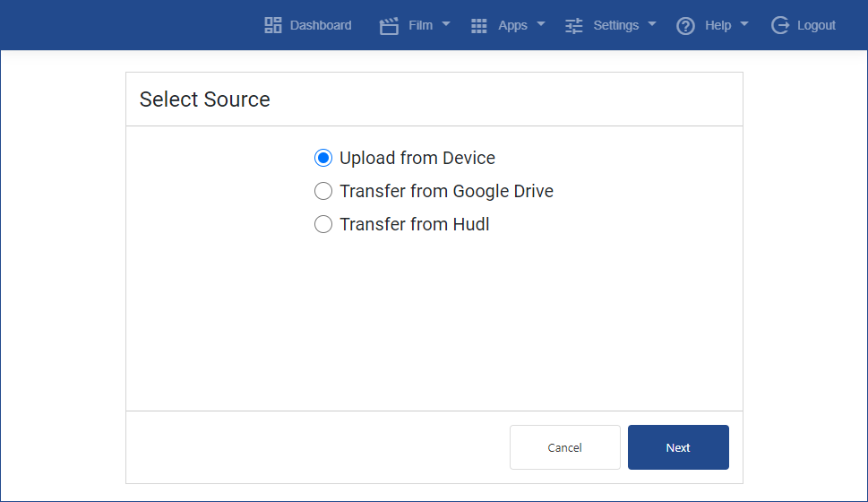Viewport: 868px width, 502px height.
Task: Click the Cancel button
Action: coord(564,447)
